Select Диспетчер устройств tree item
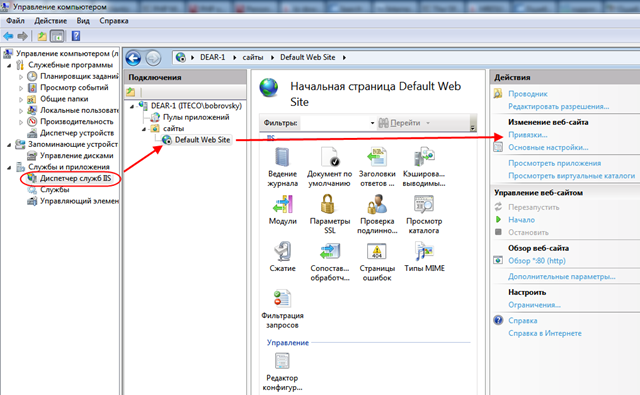Screen dimensions: 640x395 (x=77, y=133)
